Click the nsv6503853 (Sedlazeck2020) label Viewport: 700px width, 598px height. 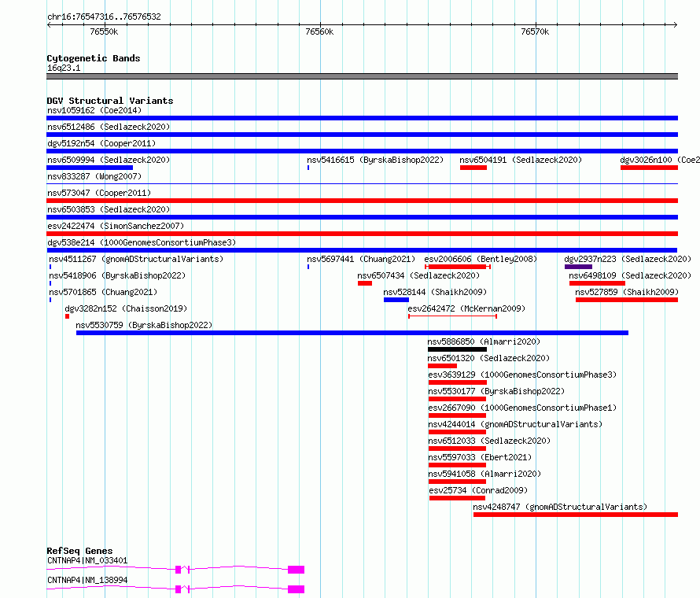click(109, 209)
